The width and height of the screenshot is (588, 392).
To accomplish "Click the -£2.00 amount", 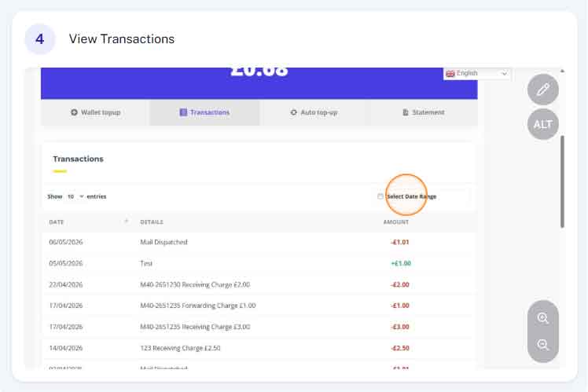I will (x=400, y=285).
